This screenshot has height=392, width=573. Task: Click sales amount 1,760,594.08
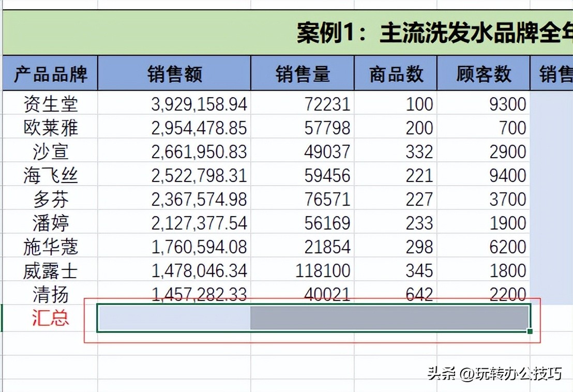pyautogui.click(x=174, y=246)
